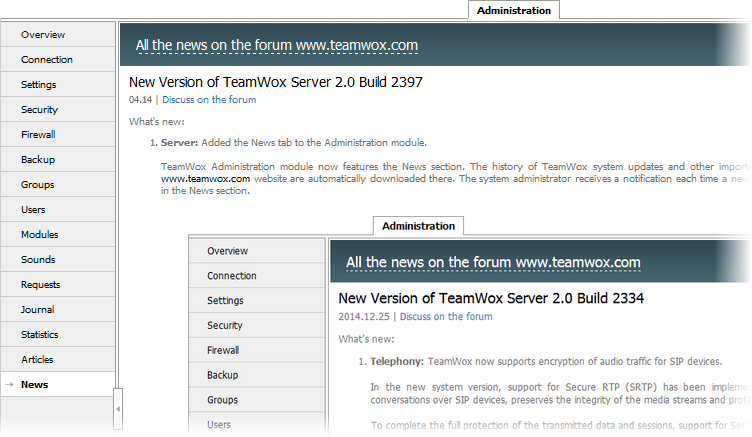Open Firewall in the lower window sidebar
This screenshot has height=437, width=752.
point(257,350)
